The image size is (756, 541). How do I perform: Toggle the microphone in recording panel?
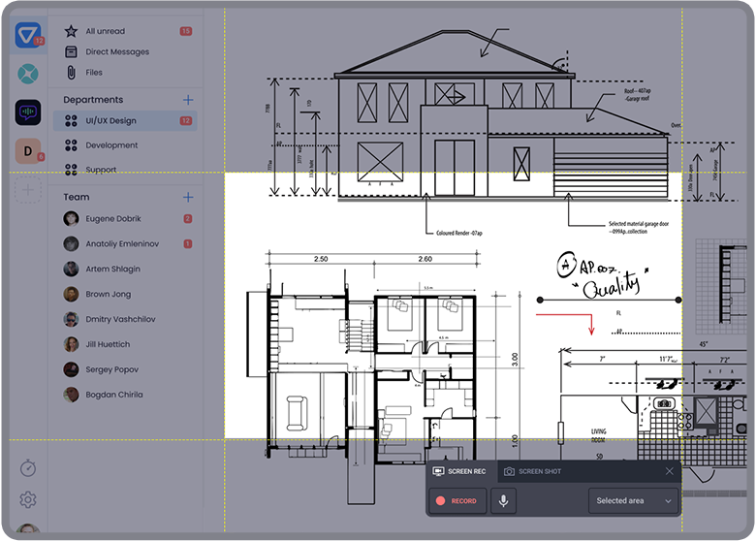(503, 501)
